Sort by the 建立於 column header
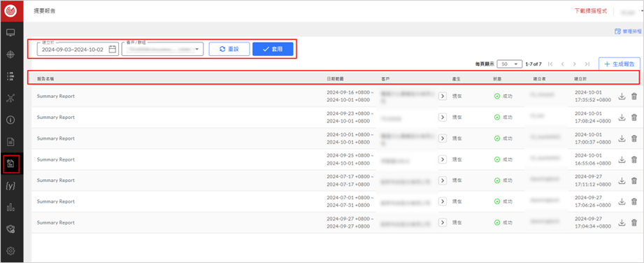The image size is (644, 263). (580, 78)
